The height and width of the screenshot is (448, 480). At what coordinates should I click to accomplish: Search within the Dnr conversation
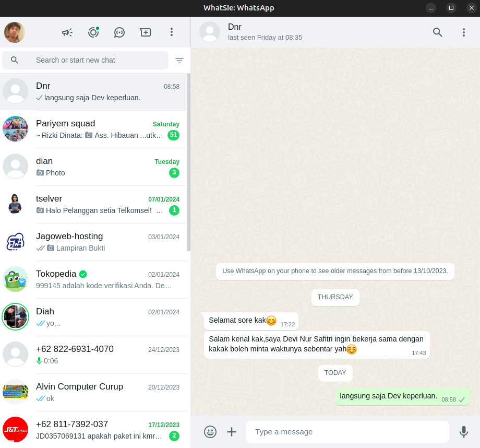[437, 32]
